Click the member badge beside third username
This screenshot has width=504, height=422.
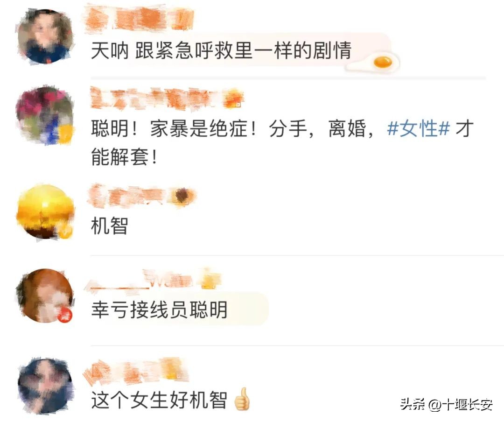184,196
